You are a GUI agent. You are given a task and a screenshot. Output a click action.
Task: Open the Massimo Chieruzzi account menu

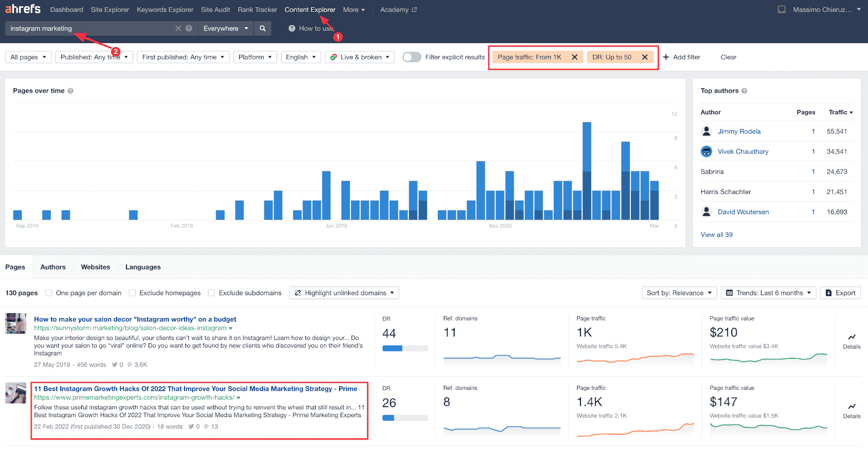click(x=827, y=10)
